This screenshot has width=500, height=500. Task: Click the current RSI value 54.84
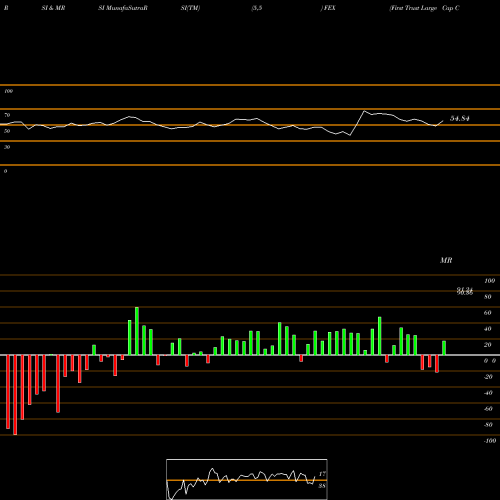460,118
